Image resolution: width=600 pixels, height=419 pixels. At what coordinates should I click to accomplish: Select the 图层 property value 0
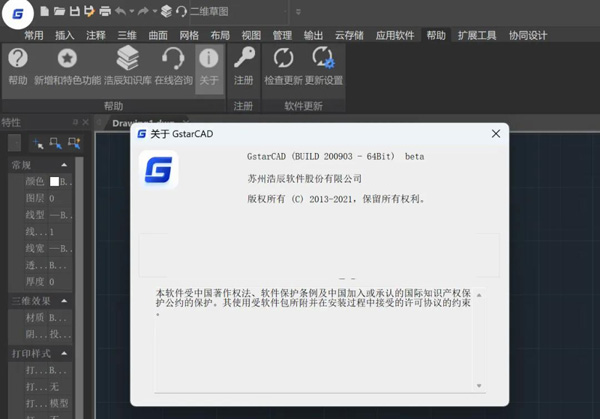point(52,198)
